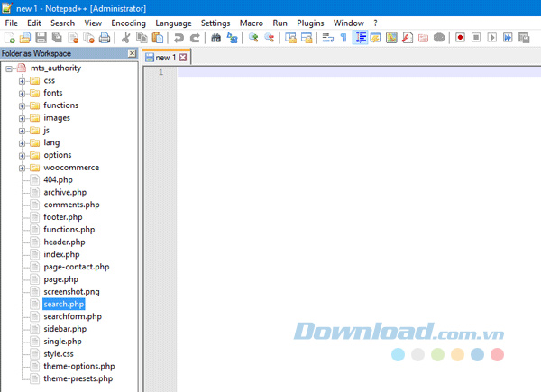Start macro recording with the red dot icon

459,38
